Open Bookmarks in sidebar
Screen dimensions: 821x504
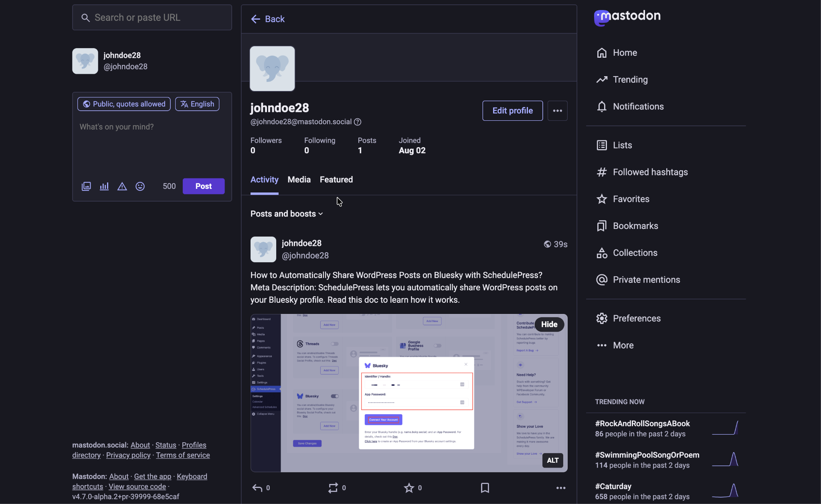(x=627, y=226)
